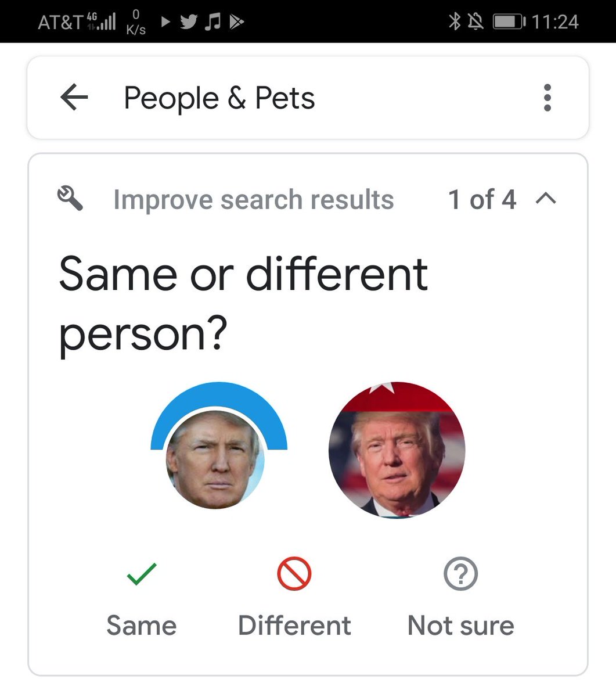Select the Different label
616x697 pixels.
(x=294, y=626)
